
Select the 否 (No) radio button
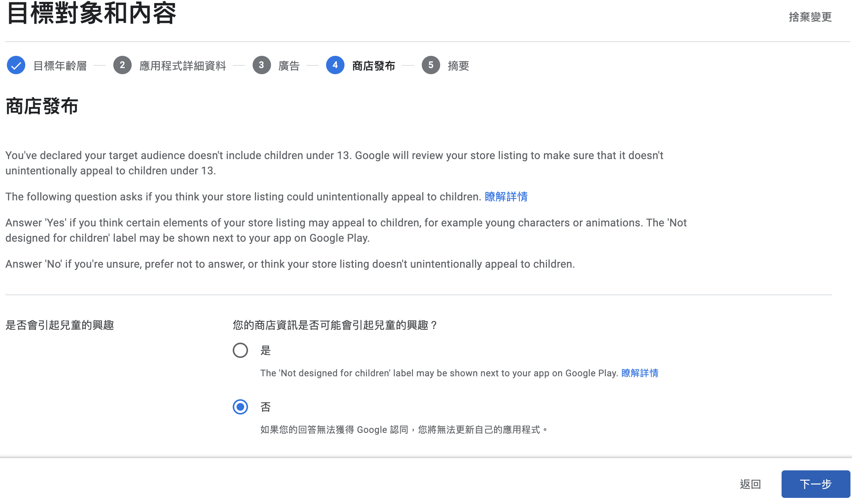coord(240,407)
